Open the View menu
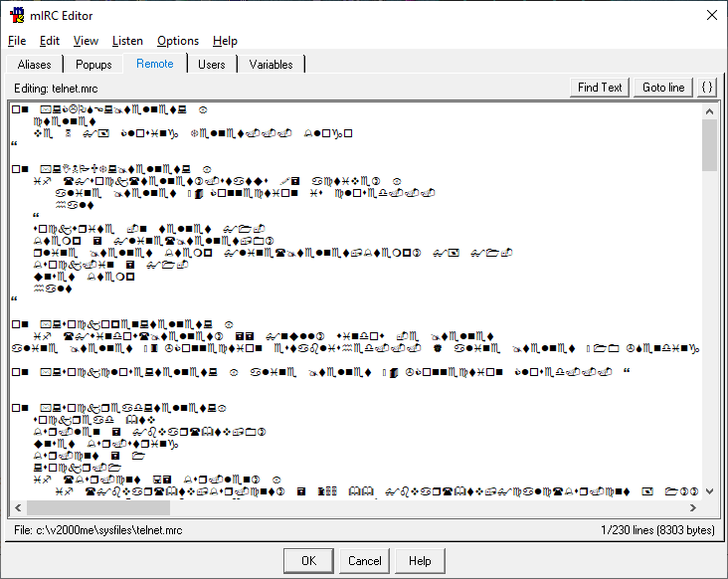The width and height of the screenshot is (728, 579). coord(86,41)
